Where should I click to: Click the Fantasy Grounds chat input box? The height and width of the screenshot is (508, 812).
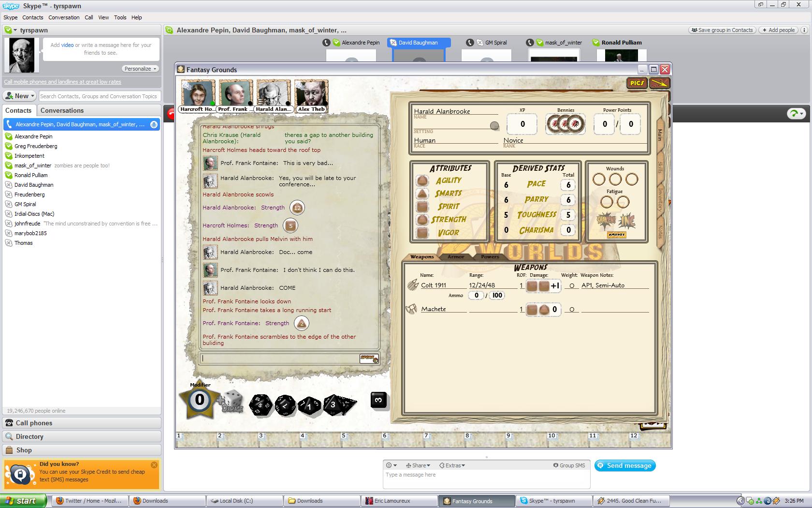280,359
